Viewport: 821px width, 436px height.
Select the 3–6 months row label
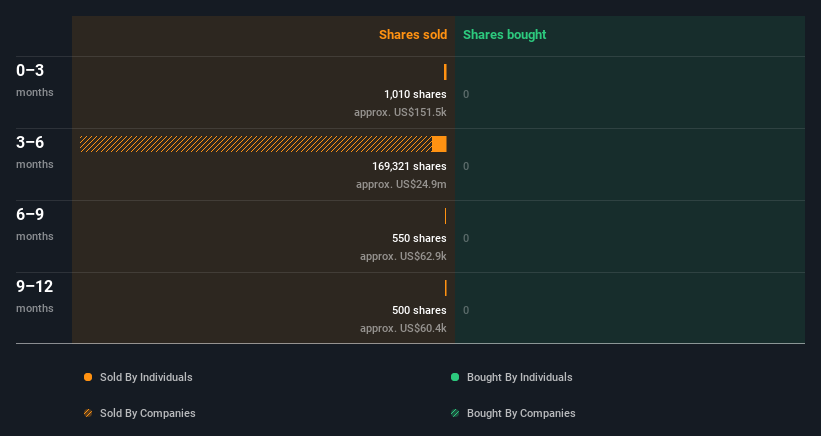pyautogui.click(x=35, y=152)
